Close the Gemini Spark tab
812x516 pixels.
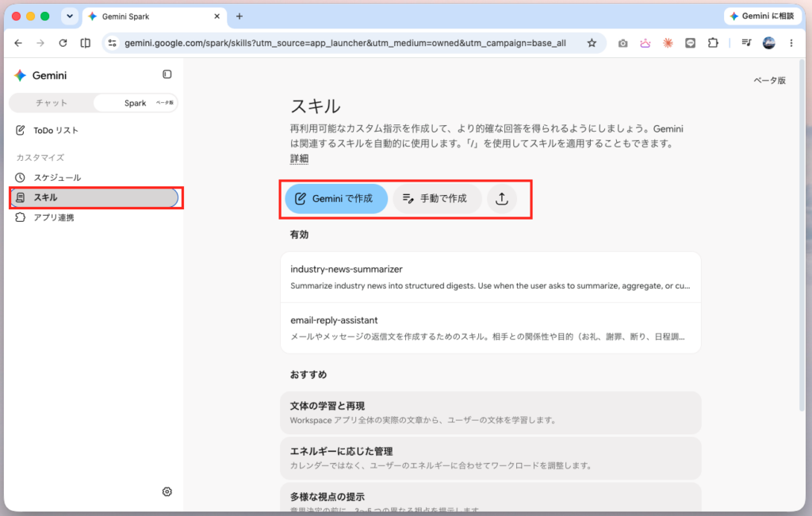pyautogui.click(x=217, y=16)
